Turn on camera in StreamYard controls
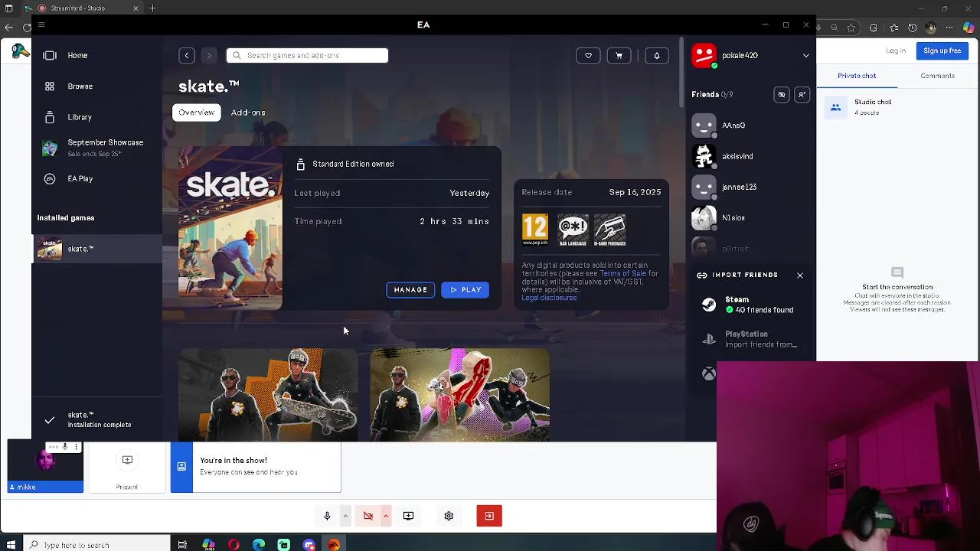Viewport: 980px width, 551px height. [367, 516]
